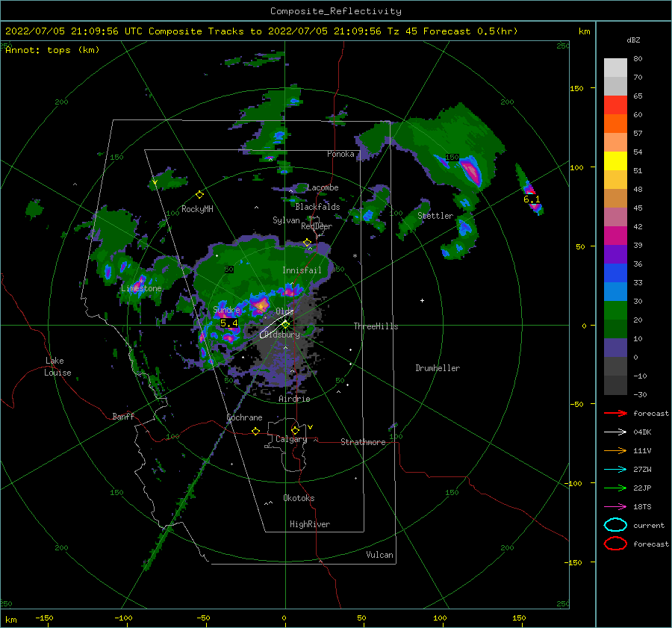Click the timestamp forecast header text

point(261,31)
